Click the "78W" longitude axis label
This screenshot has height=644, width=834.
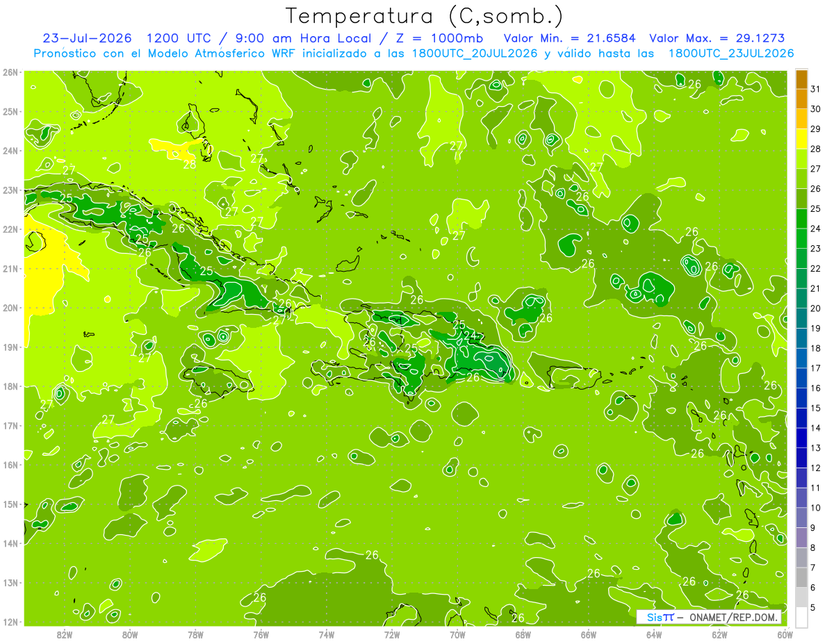tap(195, 634)
